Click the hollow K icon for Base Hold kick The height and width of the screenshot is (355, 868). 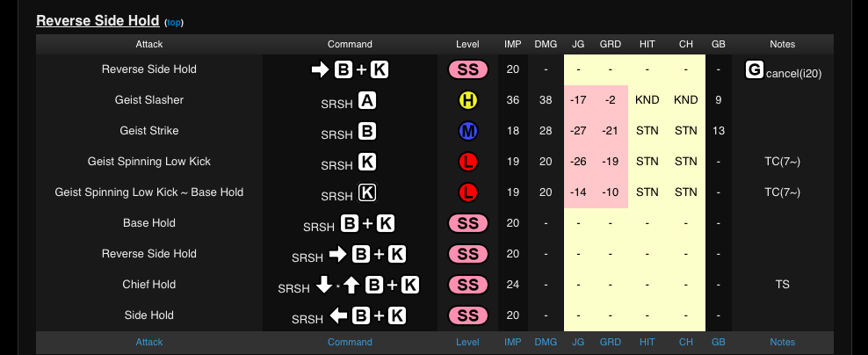click(367, 192)
